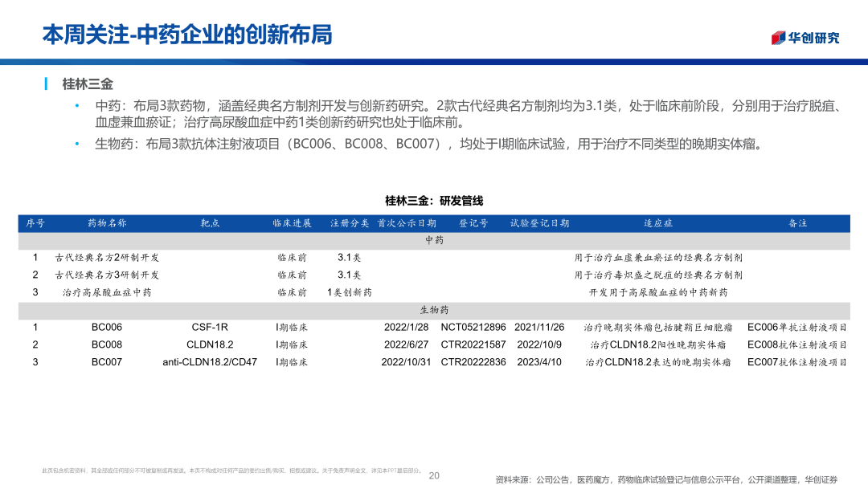This screenshot has height=485, width=868.
Task: Click the EC007抗体注射液项目 remark cell
Action: tap(798, 362)
